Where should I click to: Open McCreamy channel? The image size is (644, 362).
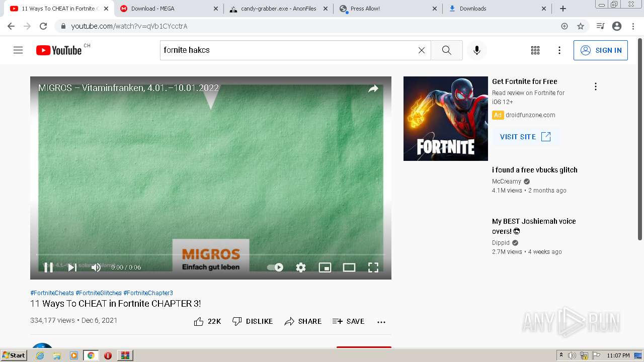(507, 182)
